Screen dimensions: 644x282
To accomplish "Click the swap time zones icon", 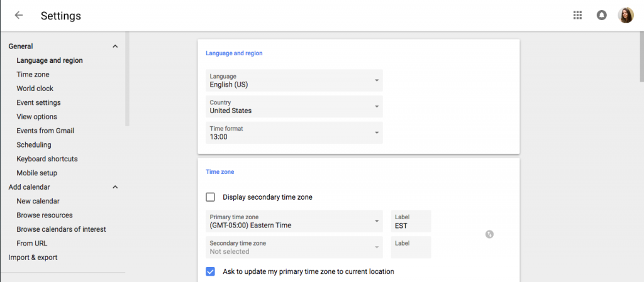I will point(489,234).
